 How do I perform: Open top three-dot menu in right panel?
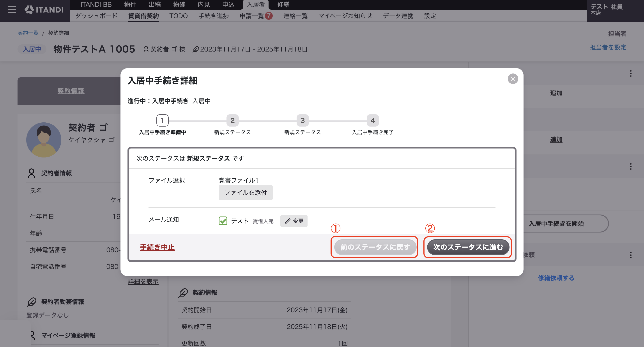[631, 73]
